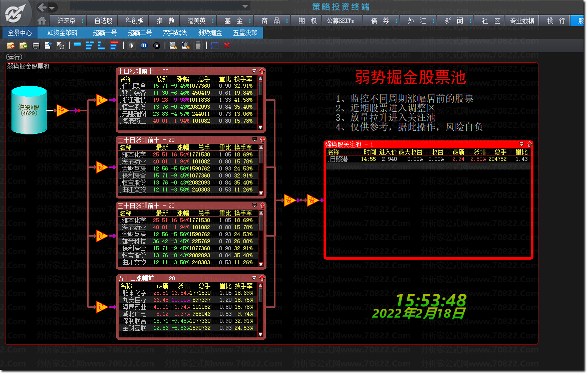Click the export with blue arrow icon
The image size is (588, 374).
point(48,46)
